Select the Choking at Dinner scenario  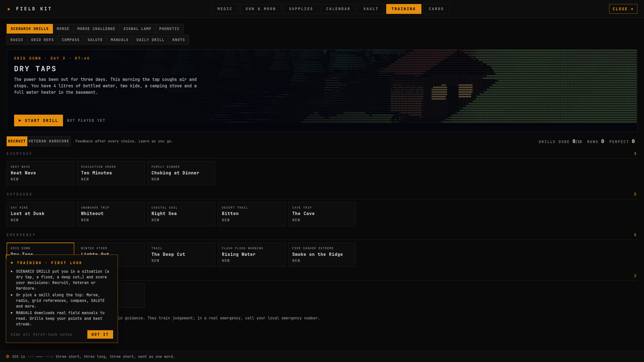click(x=181, y=173)
